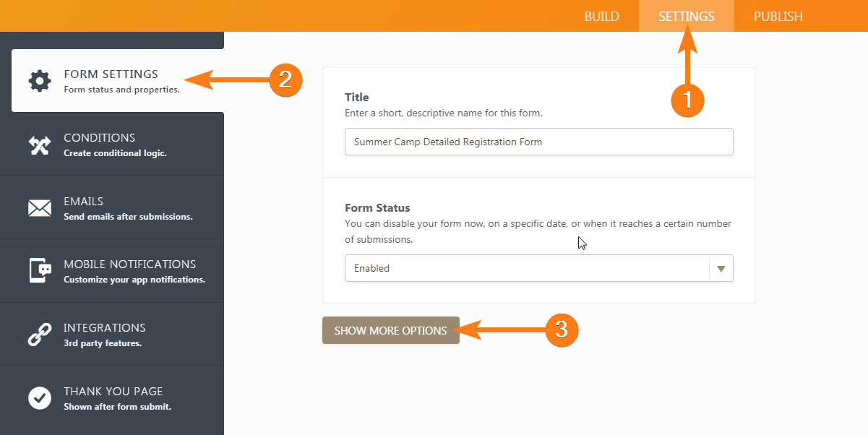The height and width of the screenshot is (435, 868).
Task: Switch to the BUILD tab
Action: click(x=601, y=17)
